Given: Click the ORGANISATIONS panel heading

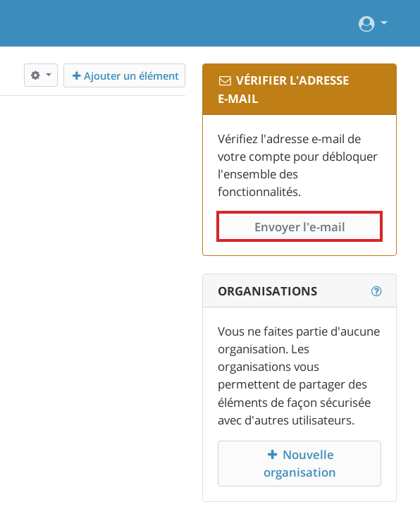Looking at the screenshot, I should point(268,291).
